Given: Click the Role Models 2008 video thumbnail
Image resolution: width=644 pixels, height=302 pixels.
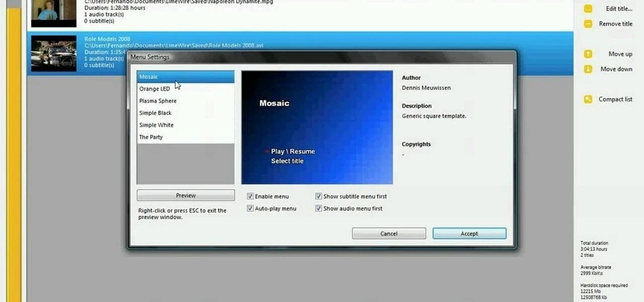Looking at the screenshot, I should coord(53,53).
